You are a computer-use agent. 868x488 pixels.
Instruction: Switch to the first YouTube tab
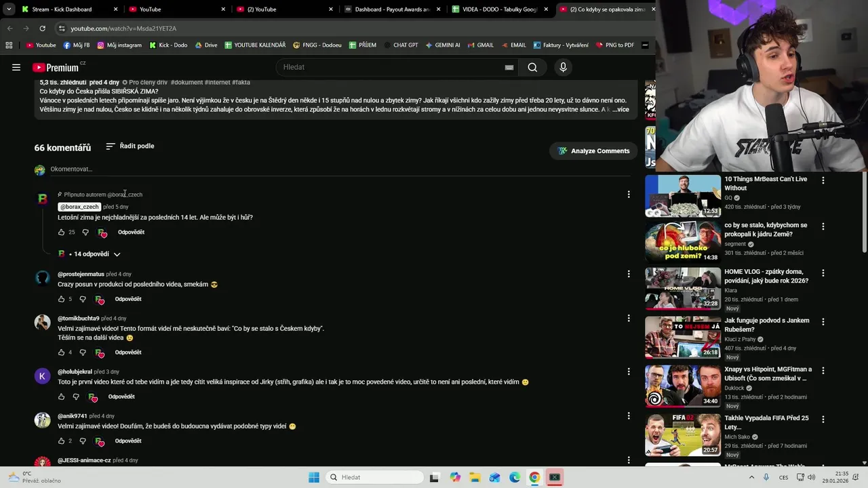(x=178, y=9)
